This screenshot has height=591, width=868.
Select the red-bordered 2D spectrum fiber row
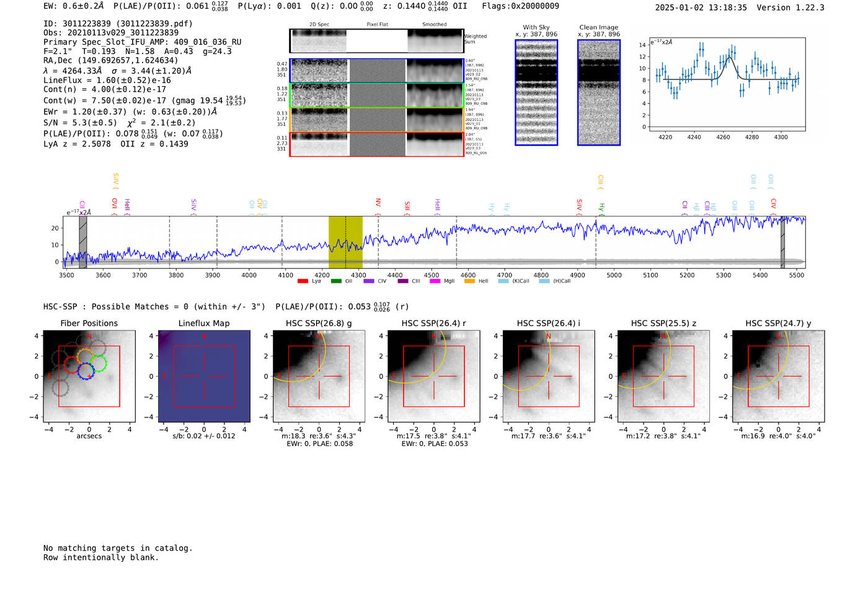(377, 144)
